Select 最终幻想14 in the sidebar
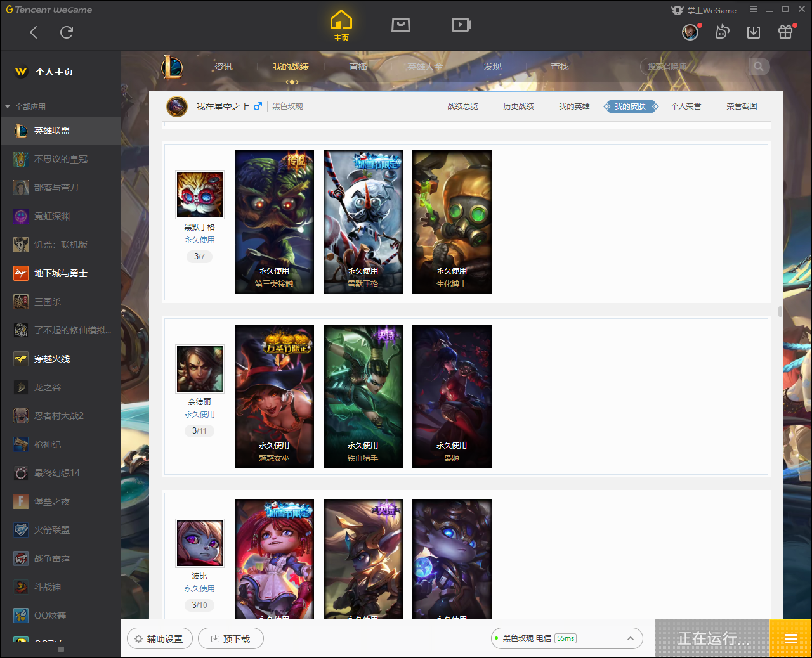This screenshot has width=812, height=658. click(x=60, y=473)
